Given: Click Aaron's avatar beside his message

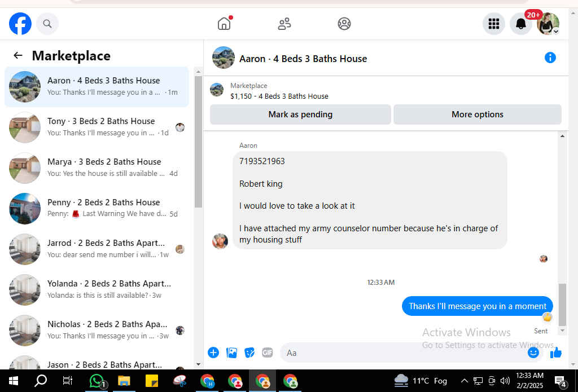Looking at the screenshot, I should tap(220, 241).
